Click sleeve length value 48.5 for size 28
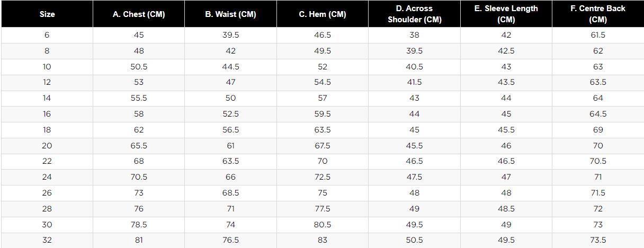The width and height of the screenshot is (644, 248). [x=506, y=209]
